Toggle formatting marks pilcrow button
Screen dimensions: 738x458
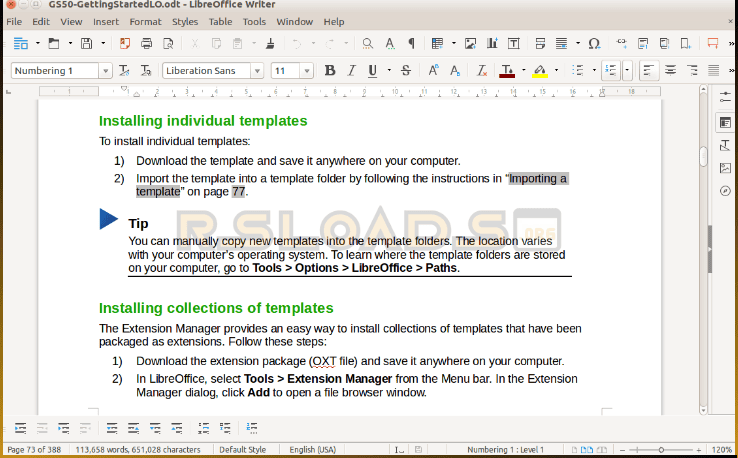click(x=411, y=44)
